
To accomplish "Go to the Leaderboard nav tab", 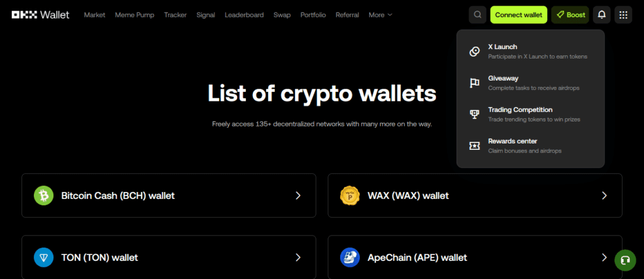I will point(244,14).
